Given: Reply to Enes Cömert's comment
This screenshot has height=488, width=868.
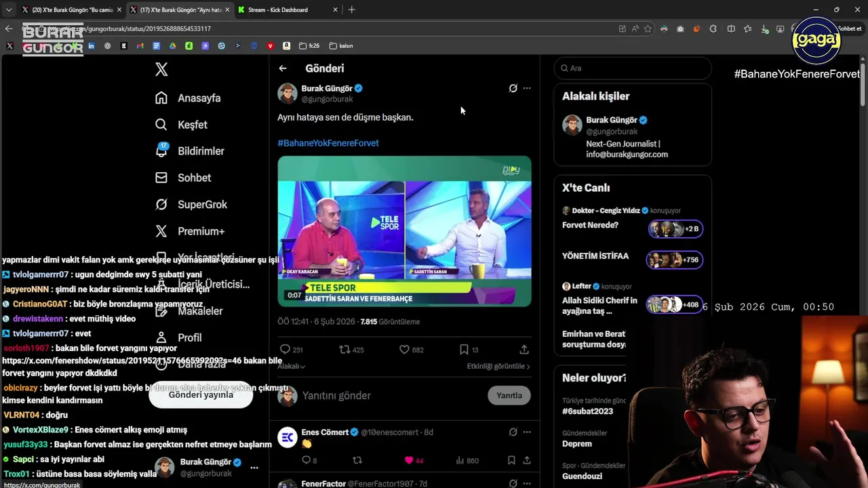Looking at the screenshot, I should coord(309,460).
